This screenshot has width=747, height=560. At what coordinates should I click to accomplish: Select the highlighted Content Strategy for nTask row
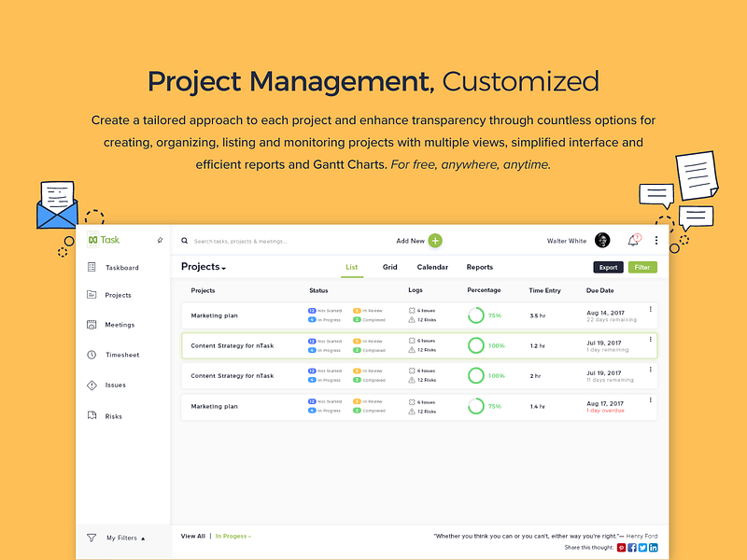[419, 345]
